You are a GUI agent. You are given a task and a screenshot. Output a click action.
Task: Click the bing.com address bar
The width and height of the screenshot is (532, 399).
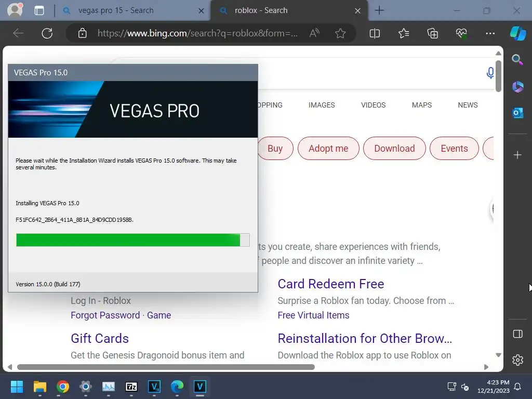coord(197,33)
